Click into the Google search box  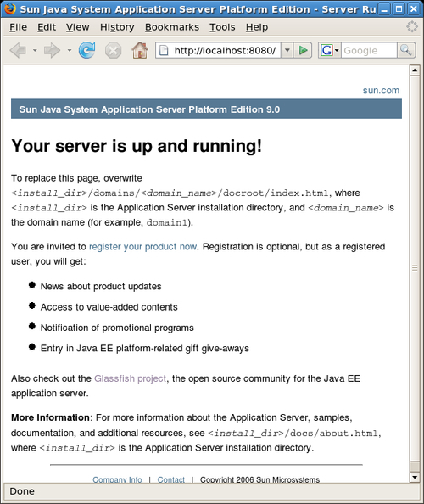point(369,50)
